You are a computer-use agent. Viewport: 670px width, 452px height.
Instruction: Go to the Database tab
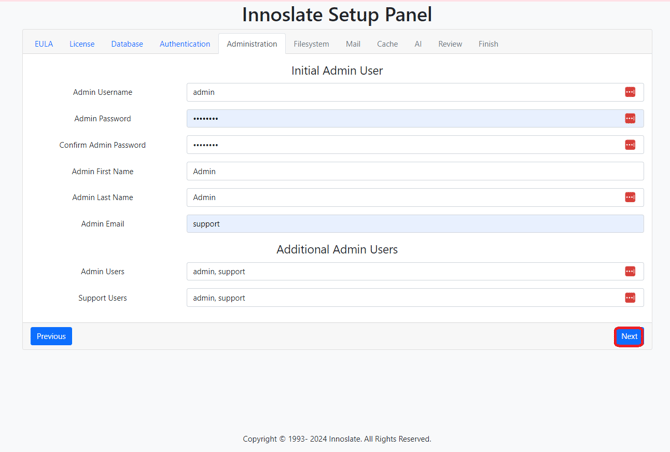[127, 44]
